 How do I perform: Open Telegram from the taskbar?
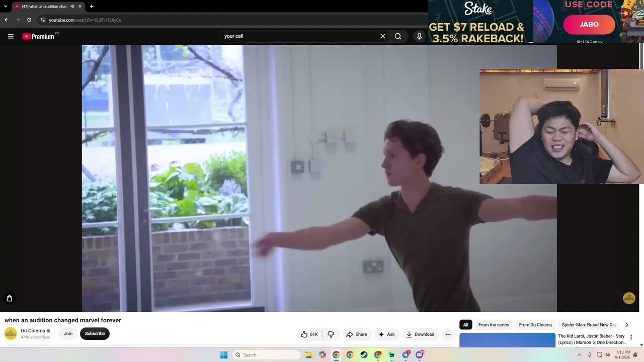(406, 355)
